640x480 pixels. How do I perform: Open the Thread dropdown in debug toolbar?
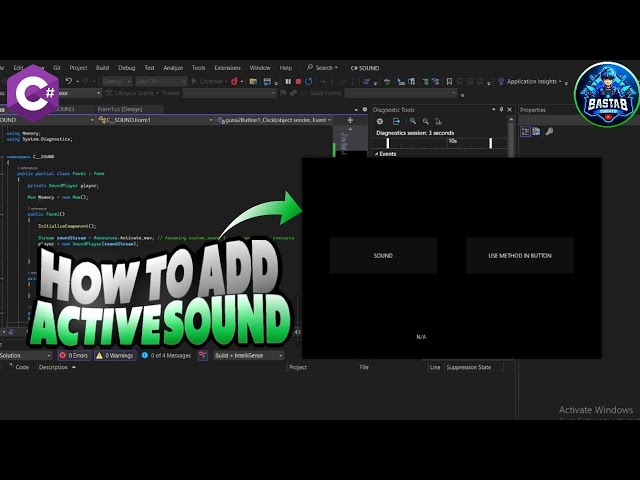tap(230, 93)
